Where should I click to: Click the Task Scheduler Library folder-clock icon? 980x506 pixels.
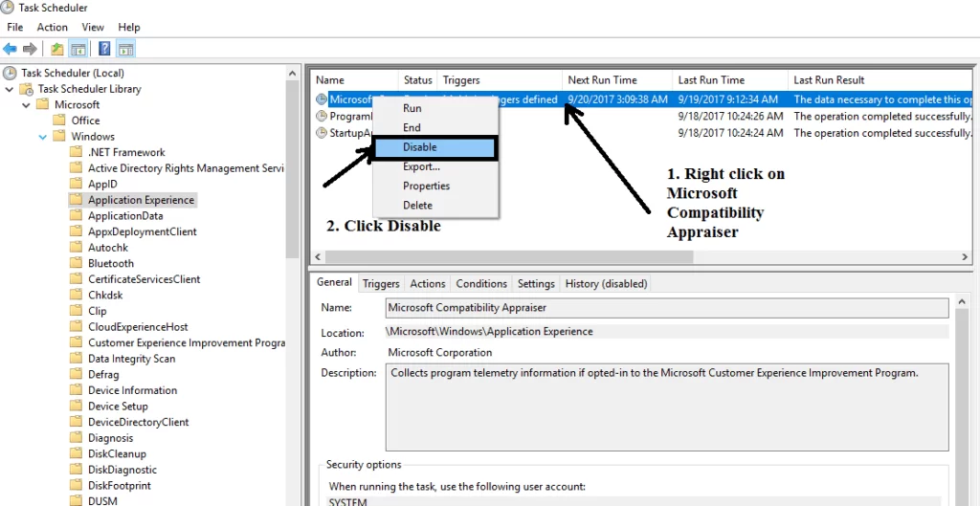click(26, 89)
